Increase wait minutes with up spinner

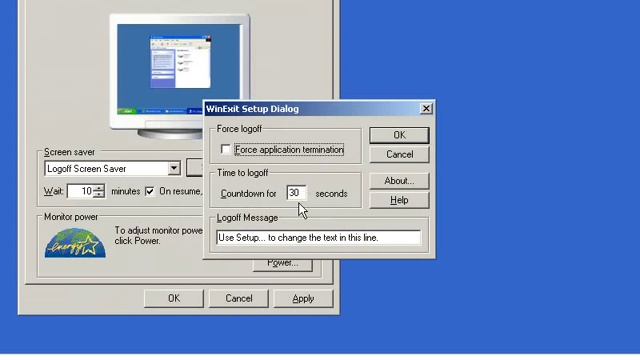(x=99, y=188)
